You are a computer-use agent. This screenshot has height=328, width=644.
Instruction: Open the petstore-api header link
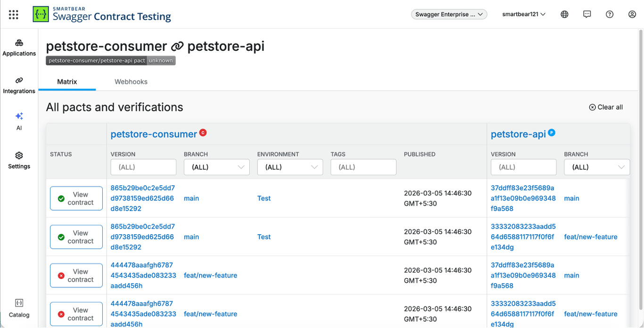pos(518,134)
